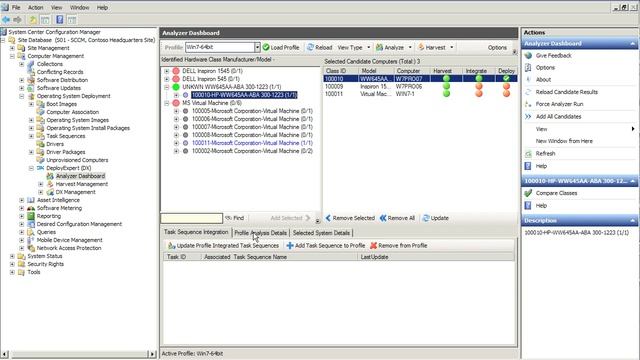
Task: Click Compare Classes action
Action: pos(556,193)
